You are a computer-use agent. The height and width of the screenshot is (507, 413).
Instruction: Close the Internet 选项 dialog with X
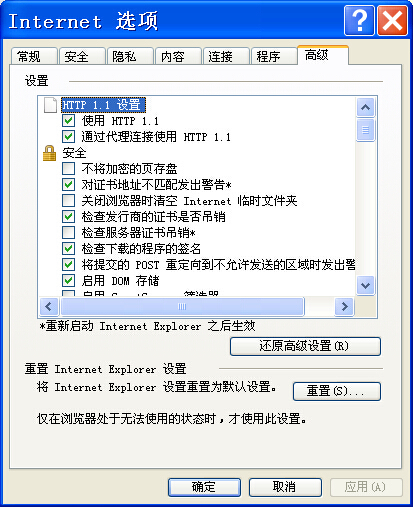392,21
